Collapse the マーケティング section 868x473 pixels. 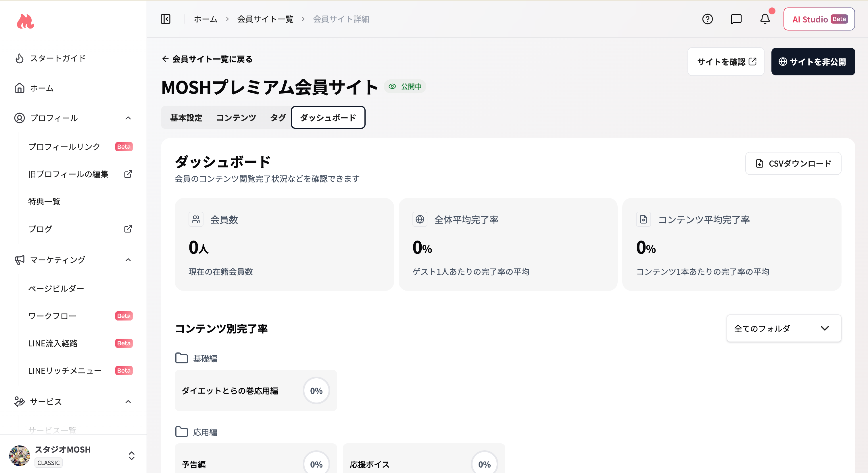[128, 260]
